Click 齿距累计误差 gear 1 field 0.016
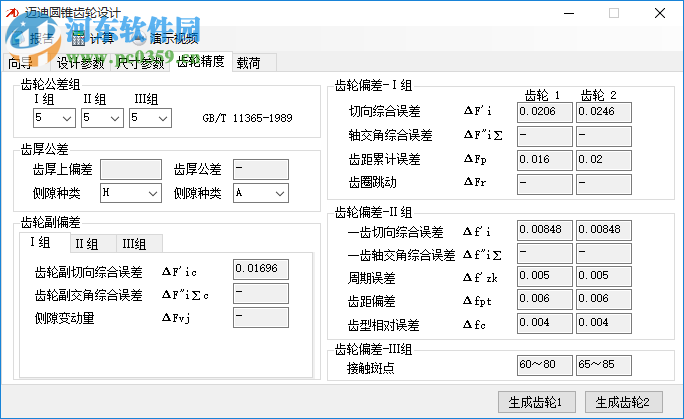Screen dimensions: 684x419 (544, 160)
